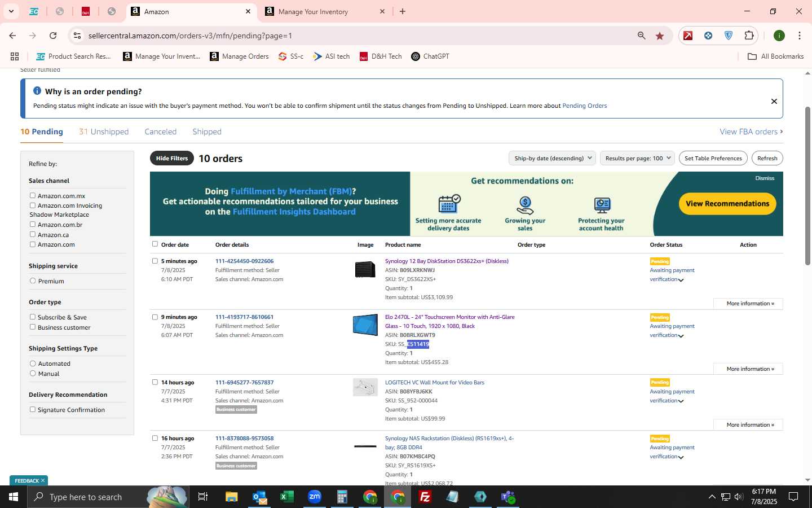The width and height of the screenshot is (812, 508).
Task: Open the ChatGPT bookmark
Action: (x=430, y=56)
